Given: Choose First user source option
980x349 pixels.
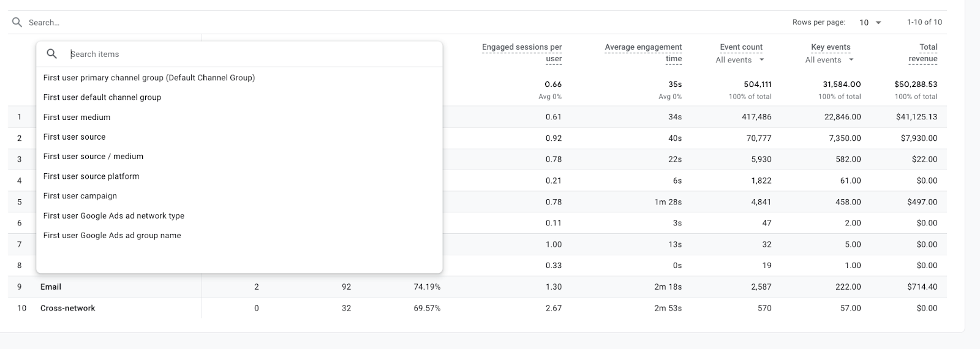Looking at the screenshot, I should 75,137.
